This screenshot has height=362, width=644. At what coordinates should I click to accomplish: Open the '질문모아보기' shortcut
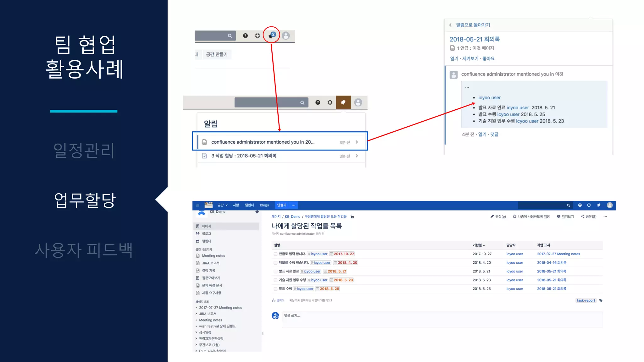click(x=211, y=278)
